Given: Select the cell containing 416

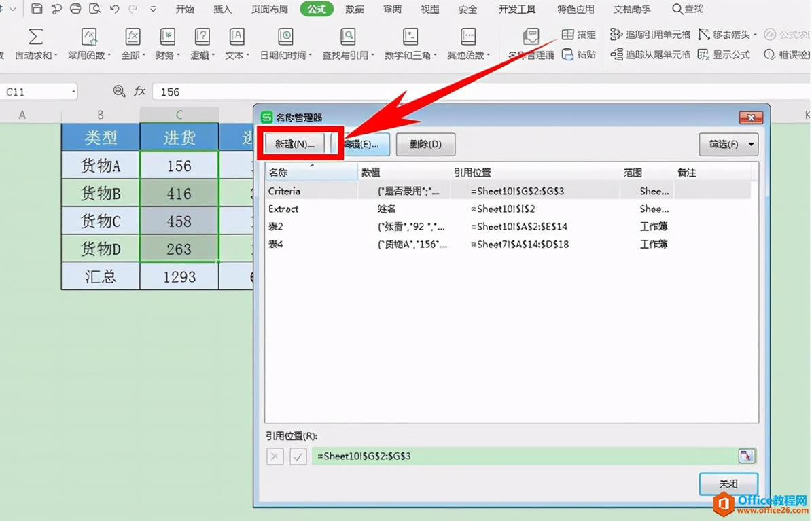Looking at the screenshot, I should 179,193.
